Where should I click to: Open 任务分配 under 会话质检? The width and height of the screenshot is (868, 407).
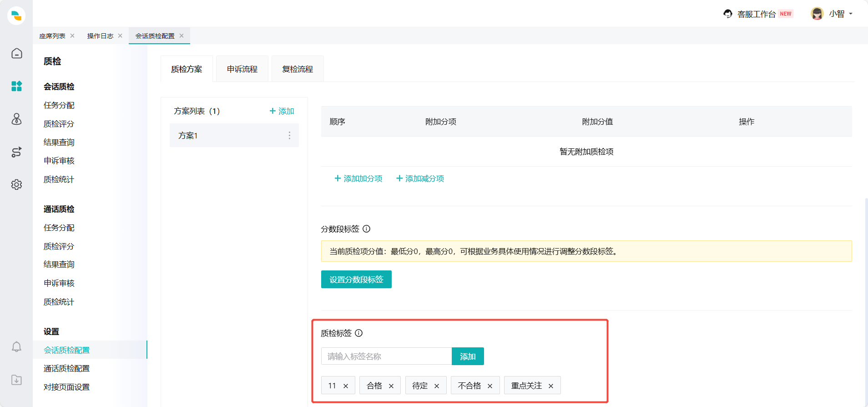point(59,105)
